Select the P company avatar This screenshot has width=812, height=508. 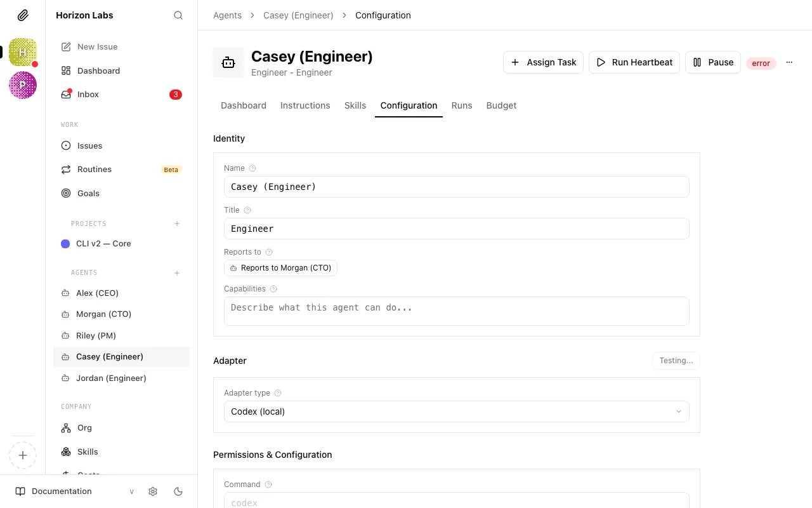tap(23, 85)
